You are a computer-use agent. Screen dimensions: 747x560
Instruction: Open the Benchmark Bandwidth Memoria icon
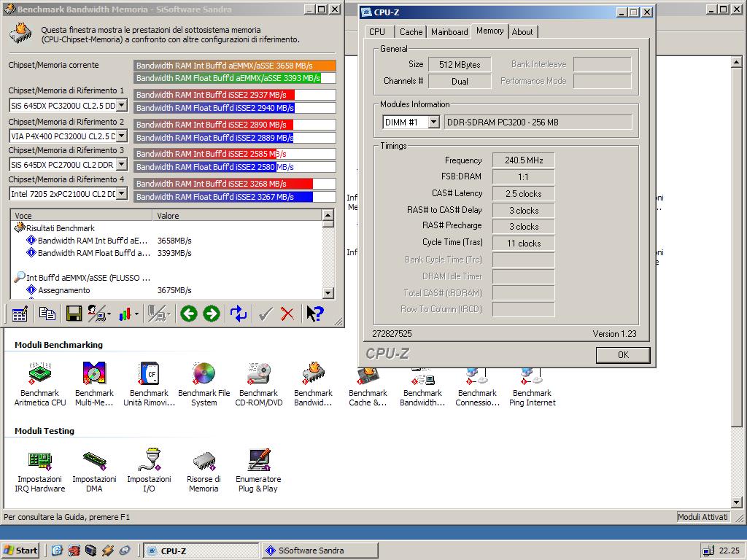click(x=313, y=384)
